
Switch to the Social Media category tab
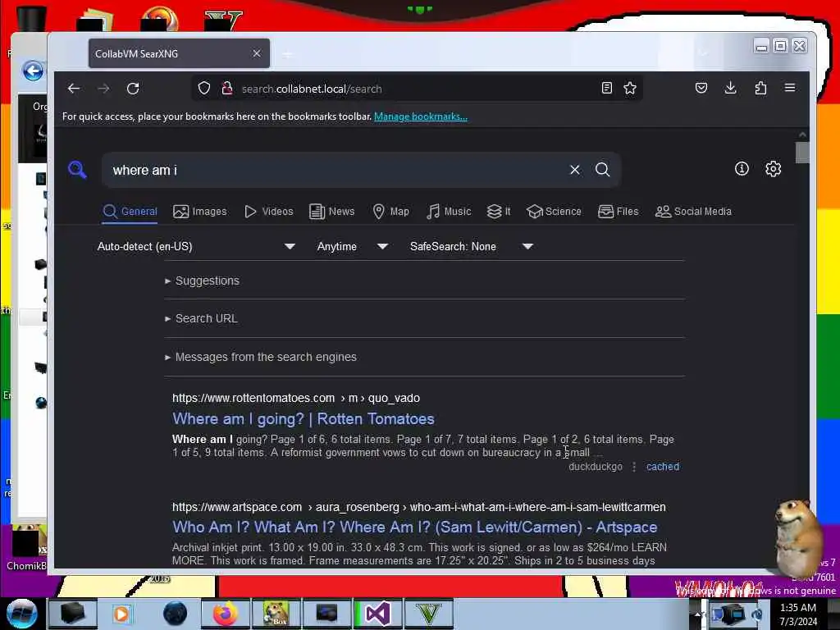coord(693,212)
